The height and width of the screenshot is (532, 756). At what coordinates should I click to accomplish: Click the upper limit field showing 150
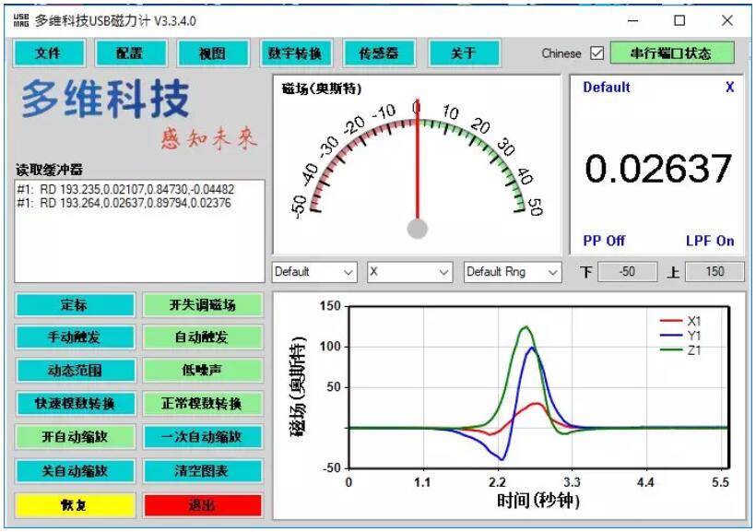tap(715, 272)
